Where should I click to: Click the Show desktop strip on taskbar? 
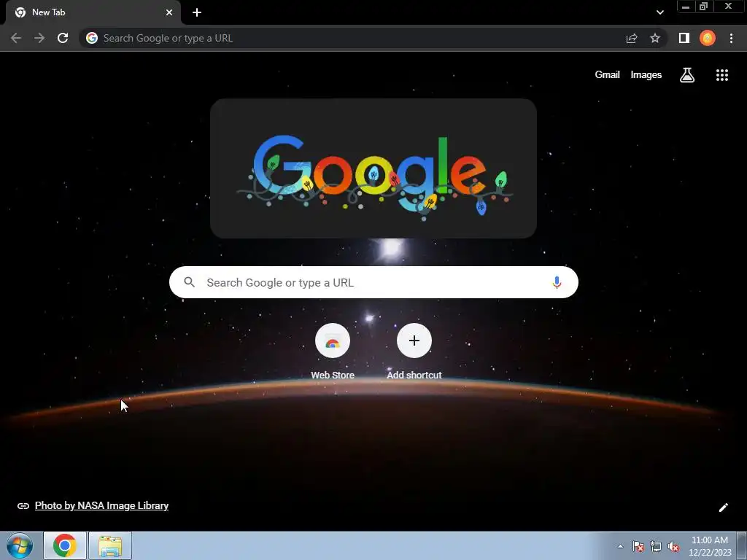742,545
